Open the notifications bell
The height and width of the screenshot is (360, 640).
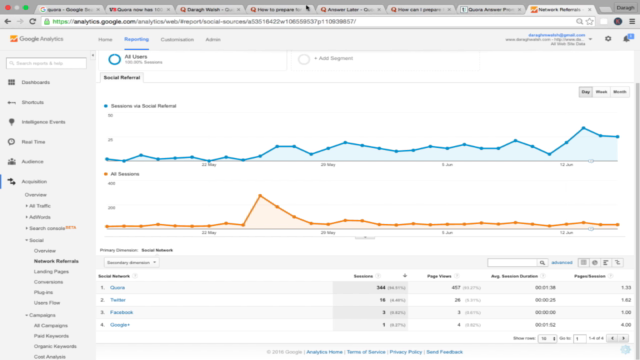coord(627,38)
